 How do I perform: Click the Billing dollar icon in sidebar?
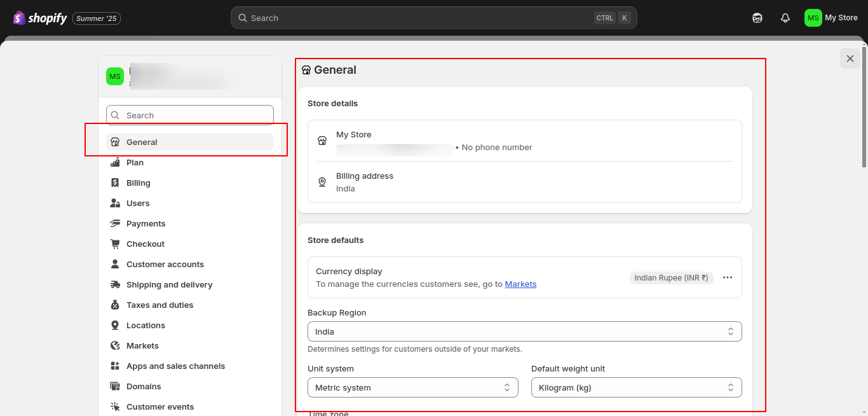115,183
